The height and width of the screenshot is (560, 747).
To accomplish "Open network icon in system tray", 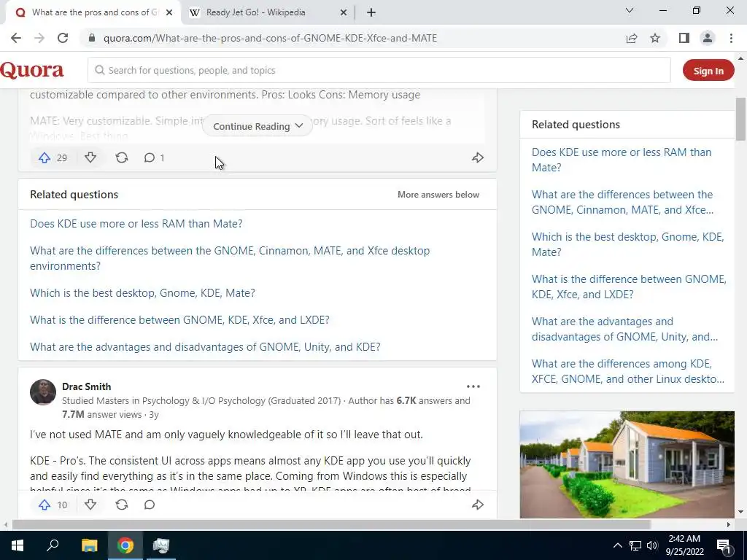I will click(x=635, y=545).
